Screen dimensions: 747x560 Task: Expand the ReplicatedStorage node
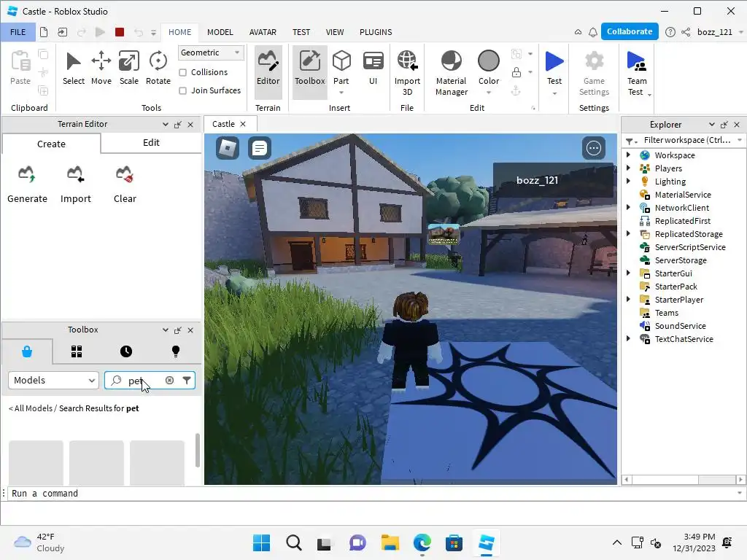628,233
